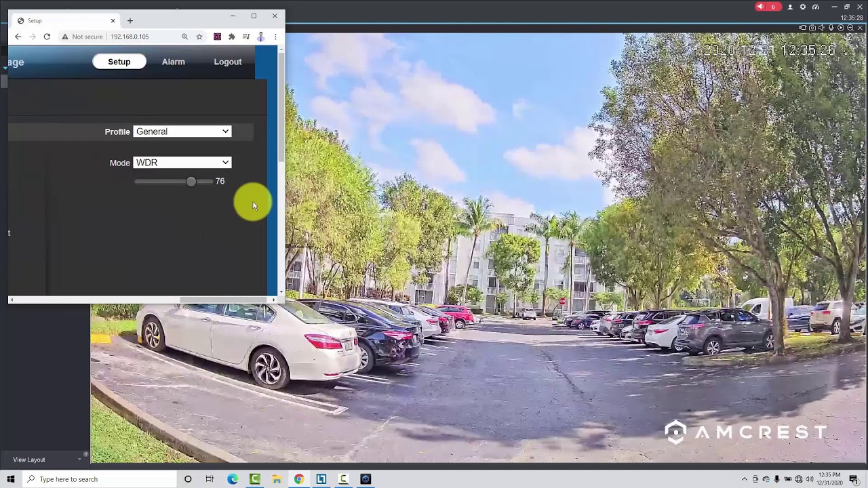The width and height of the screenshot is (868, 488).
Task: Open the browser extensions puzzle icon
Action: pos(232,37)
